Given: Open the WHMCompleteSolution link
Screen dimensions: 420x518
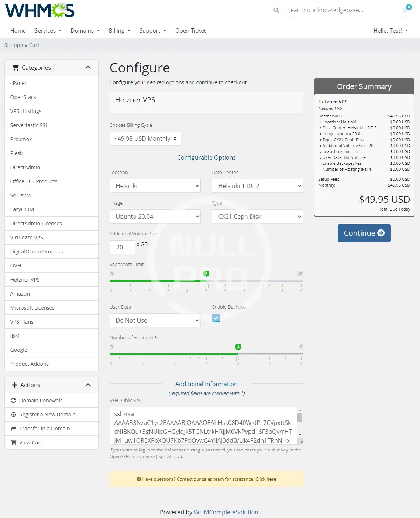Looking at the screenshot, I should (226, 512).
